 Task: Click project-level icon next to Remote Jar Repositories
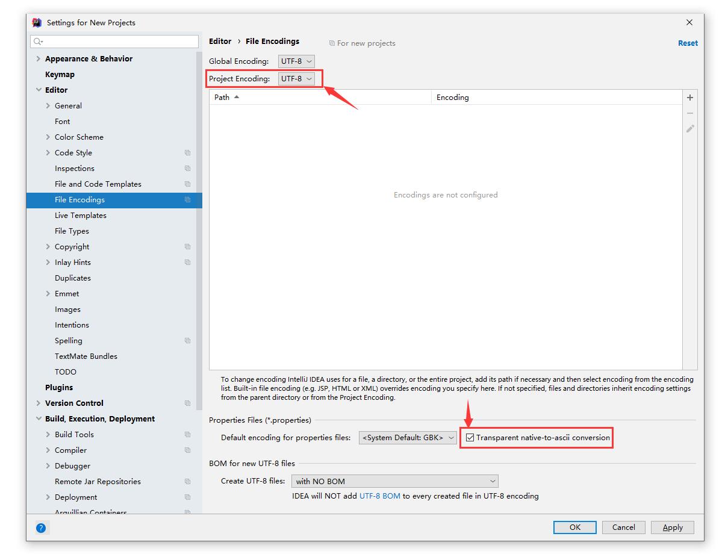coord(187,482)
